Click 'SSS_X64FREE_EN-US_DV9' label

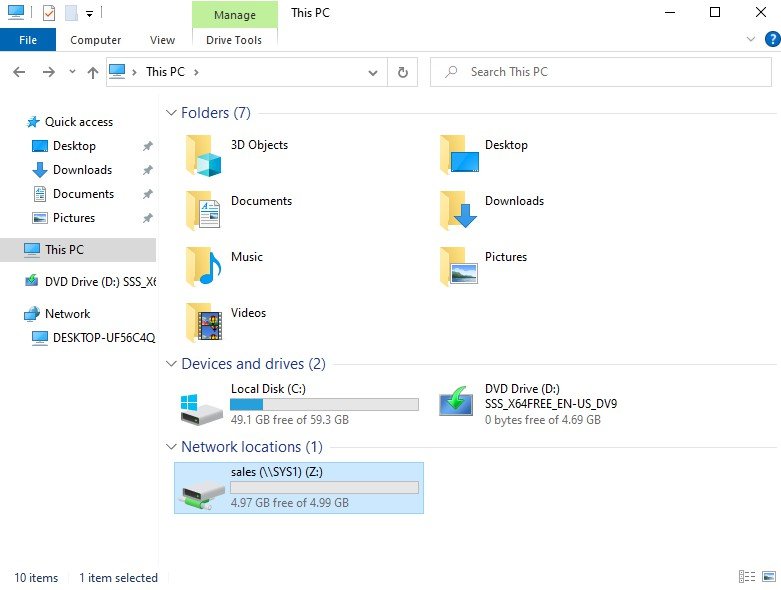click(x=551, y=404)
